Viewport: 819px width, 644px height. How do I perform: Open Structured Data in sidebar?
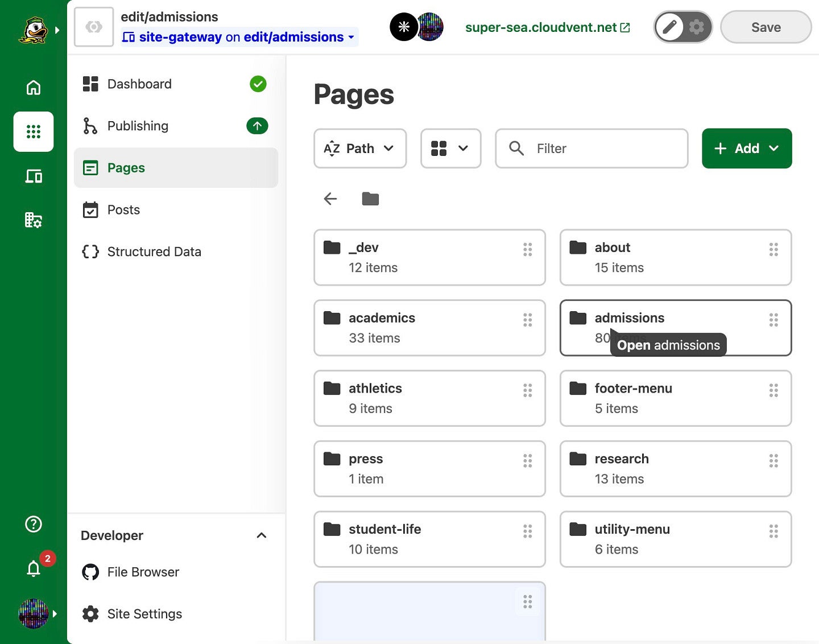(176, 251)
